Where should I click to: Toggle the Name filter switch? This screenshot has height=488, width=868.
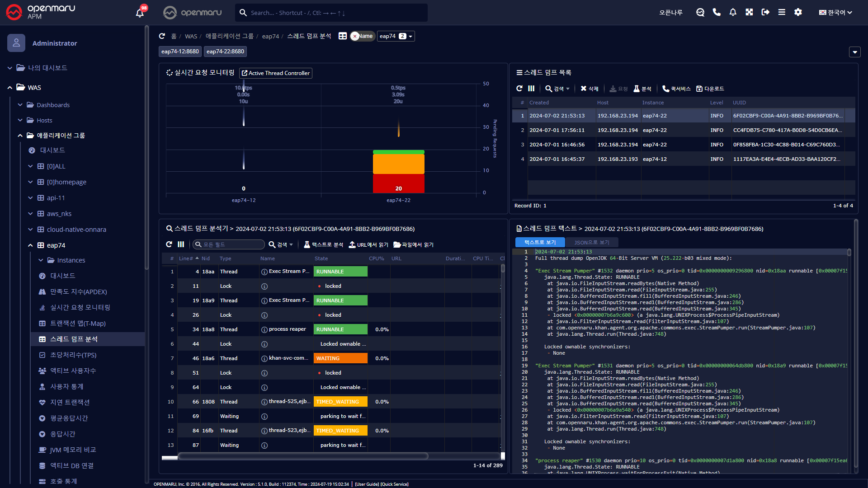coord(362,36)
